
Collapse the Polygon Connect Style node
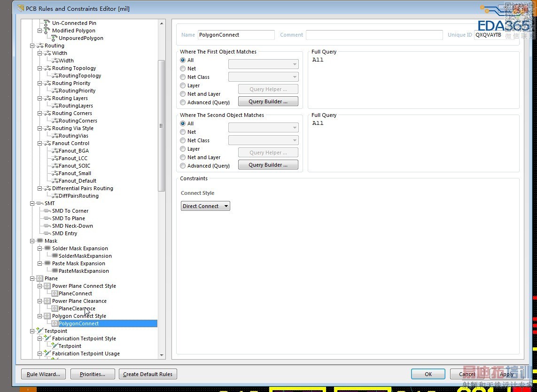(40, 316)
